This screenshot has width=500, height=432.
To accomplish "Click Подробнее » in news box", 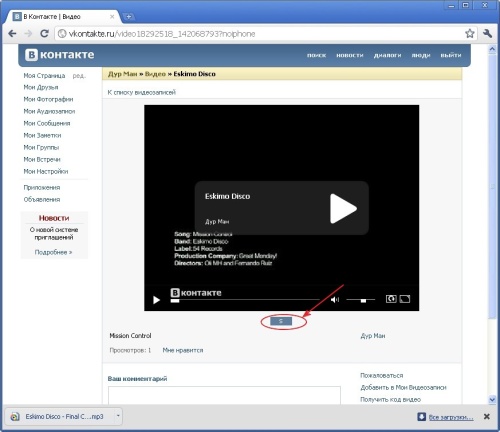I will (53, 252).
